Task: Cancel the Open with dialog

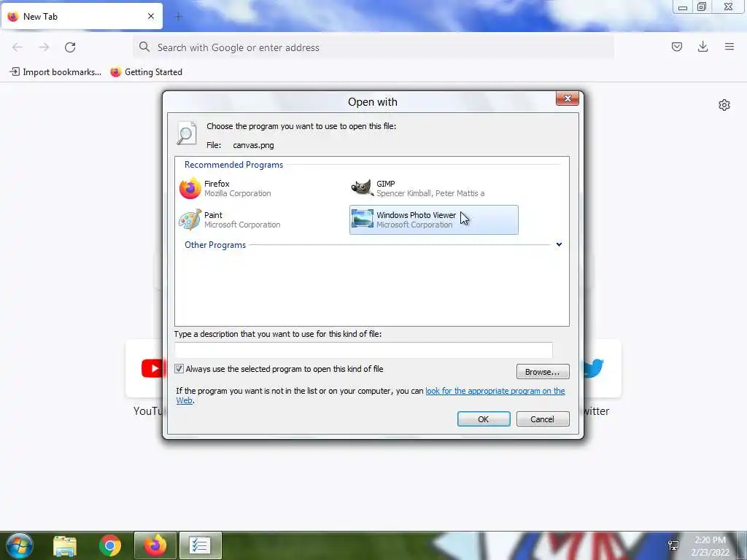Action: (x=543, y=419)
